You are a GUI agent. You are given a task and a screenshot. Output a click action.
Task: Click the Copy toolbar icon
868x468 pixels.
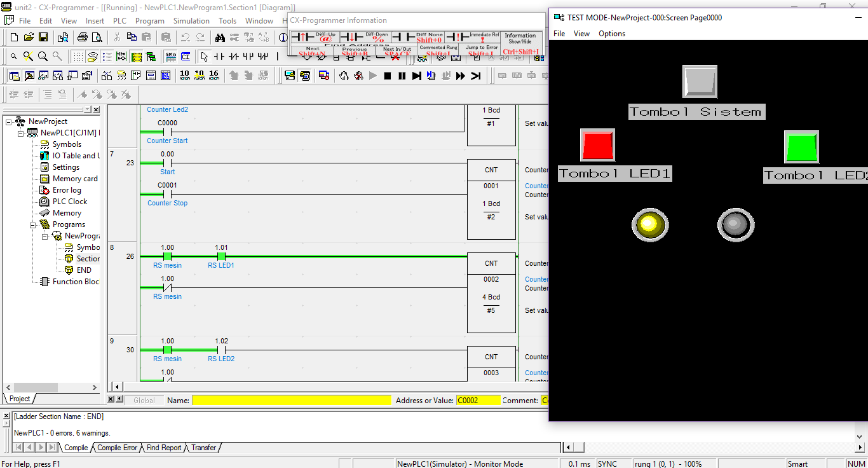click(132, 38)
